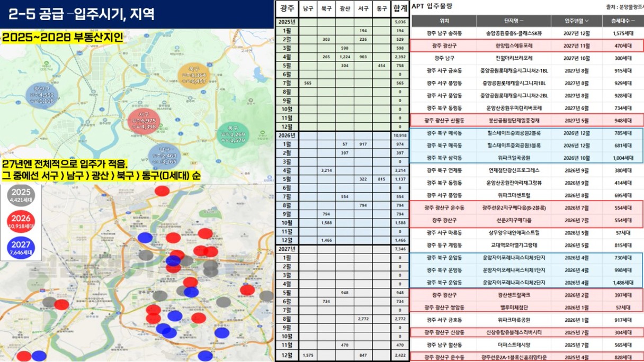This screenshot has width=644, height=362.
Task: Click the 1,575세대 household count cell
Action: 622,33
